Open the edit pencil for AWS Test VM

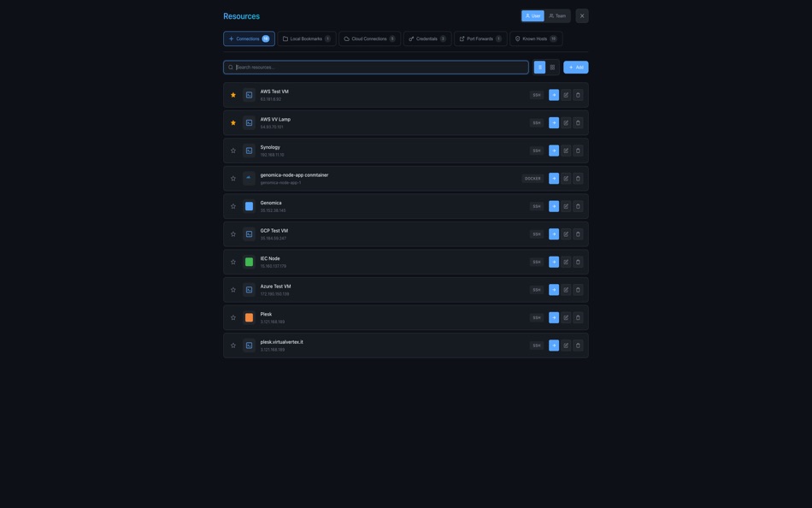click(565, 93)
